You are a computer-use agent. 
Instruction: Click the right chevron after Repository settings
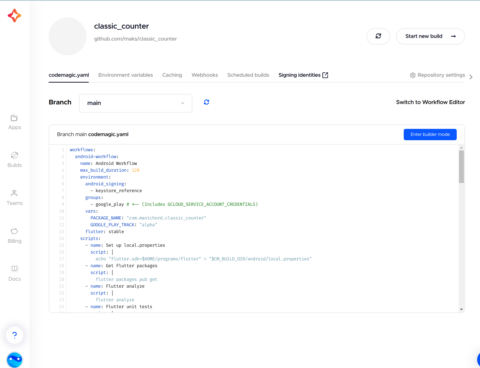pyautogui.click(x=471, y=77)
